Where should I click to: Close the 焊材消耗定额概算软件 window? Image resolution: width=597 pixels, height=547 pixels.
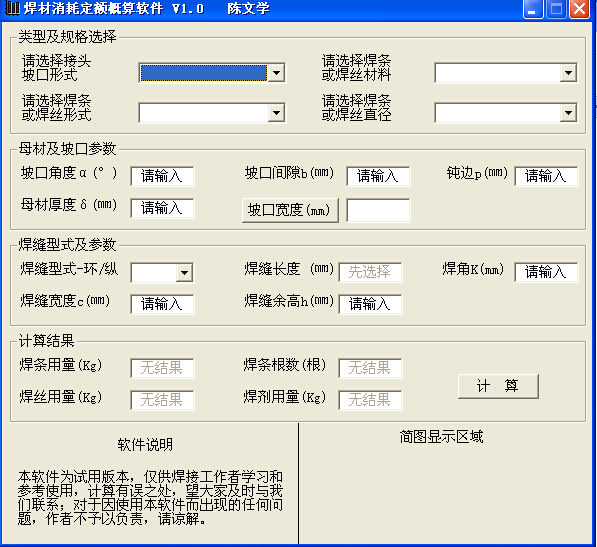pyautogui.click(x=579, y=8)
